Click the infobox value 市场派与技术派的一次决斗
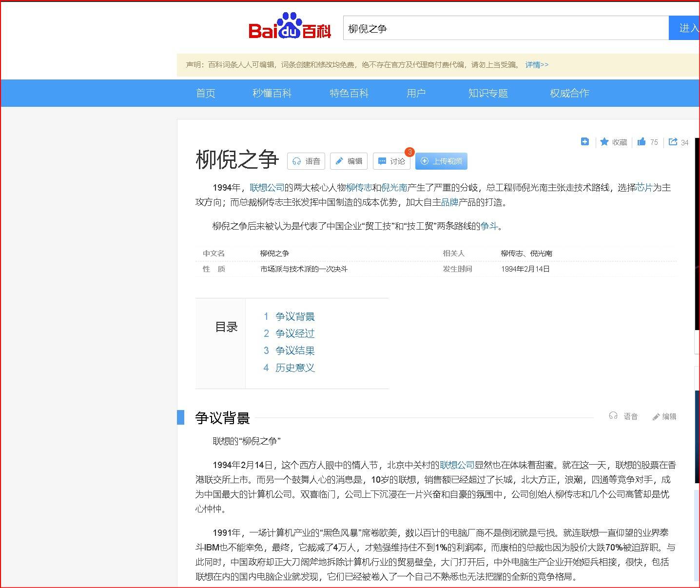Screen dimensions: 700x588 pyautogui.click(x=304, y=269)
